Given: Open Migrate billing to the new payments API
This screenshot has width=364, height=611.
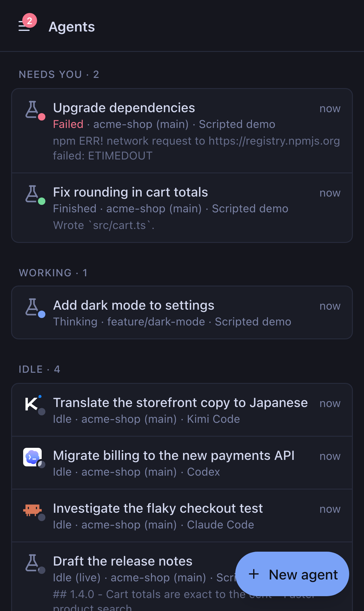Looking at the screenshot, I should tap(182, 463).
